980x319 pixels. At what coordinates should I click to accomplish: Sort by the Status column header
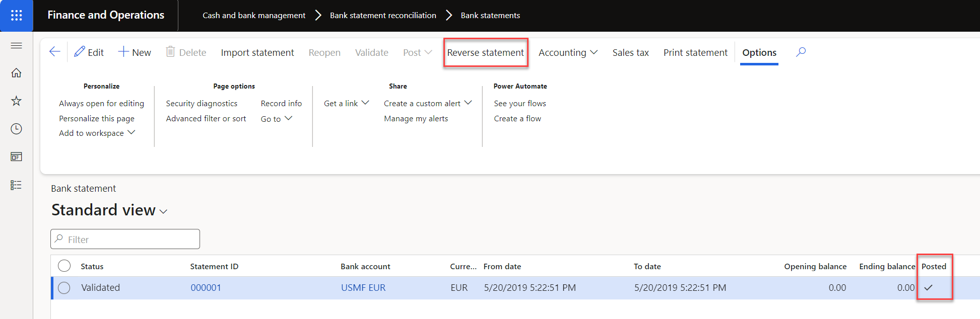(x=92, y=267)
